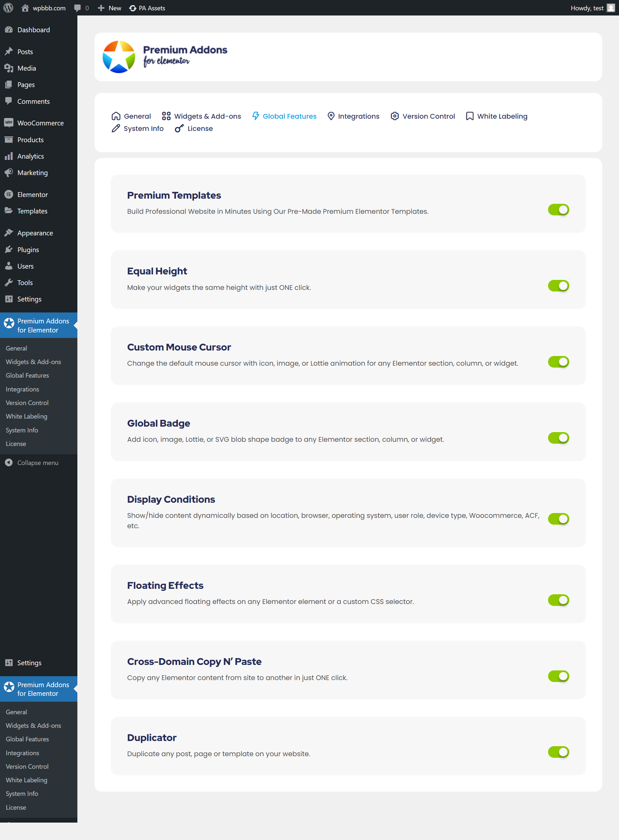Image resolution: width=619 pixels, height=840 pixels.
Task: Click the comments bubble icon showing 0
Action: (78, 8)
